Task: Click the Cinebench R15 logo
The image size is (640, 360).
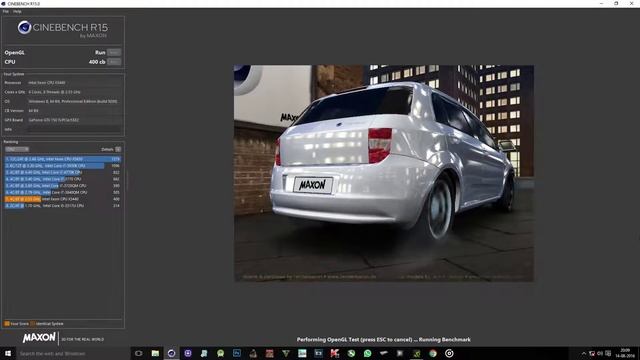Action: coord(62,29)
